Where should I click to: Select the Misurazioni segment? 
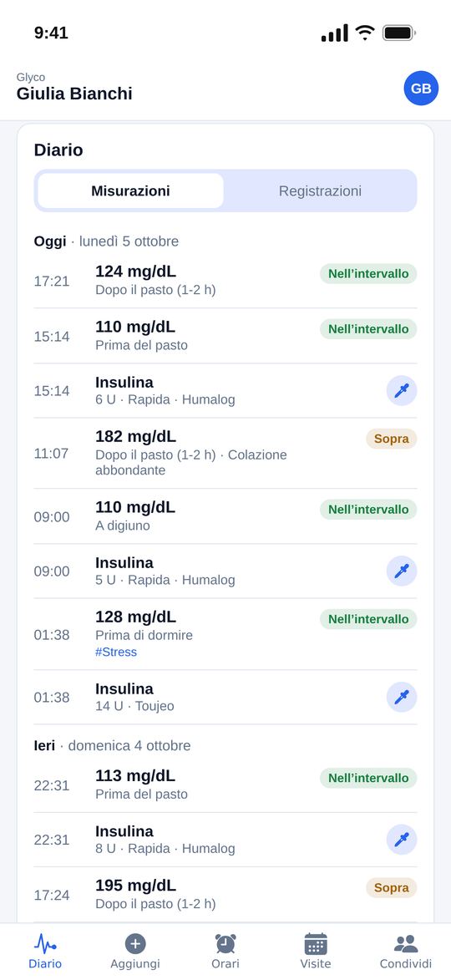130,190
